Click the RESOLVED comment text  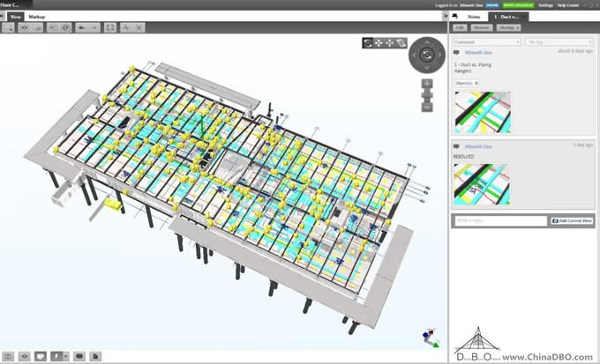click(x=464, y=157)
